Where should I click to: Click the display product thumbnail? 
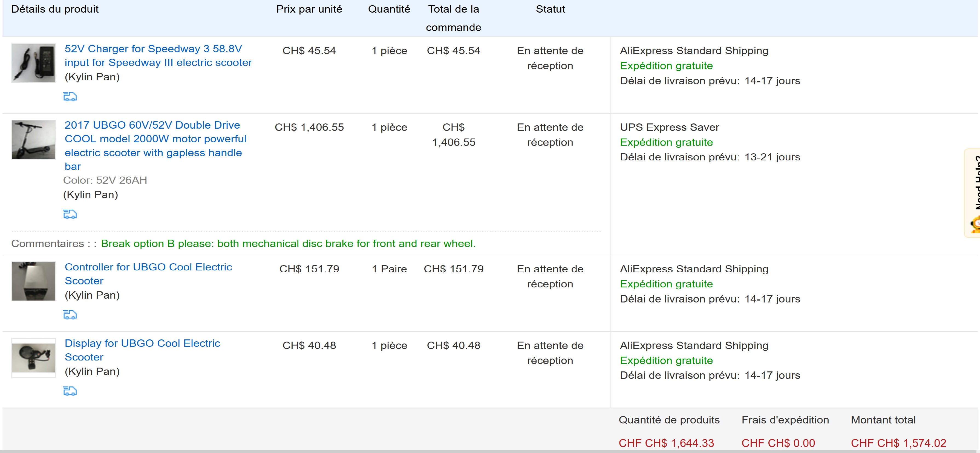point(33,358)
